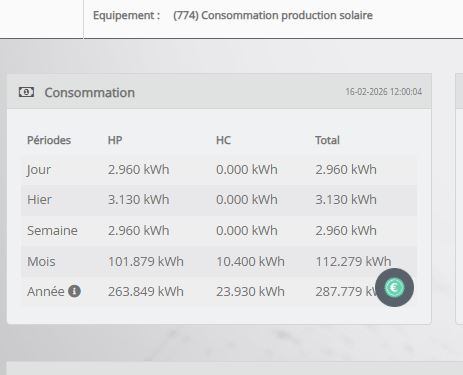
Task: Click the info icon next to Année
Action: [x=74, y=291]
